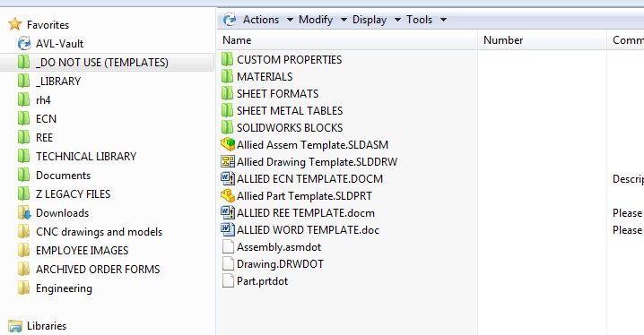
Task: Click the green folder icon for rh4
Action: 23,99
